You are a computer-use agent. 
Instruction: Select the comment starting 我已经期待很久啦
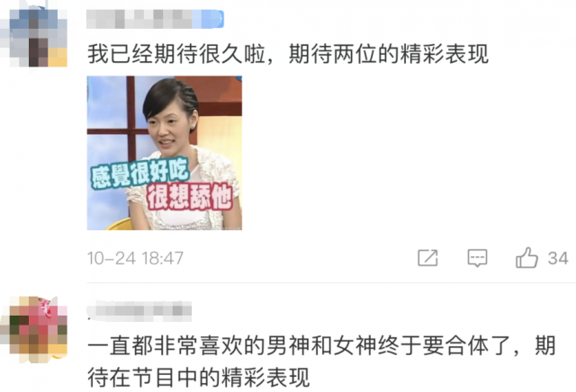tap(288, 54)
